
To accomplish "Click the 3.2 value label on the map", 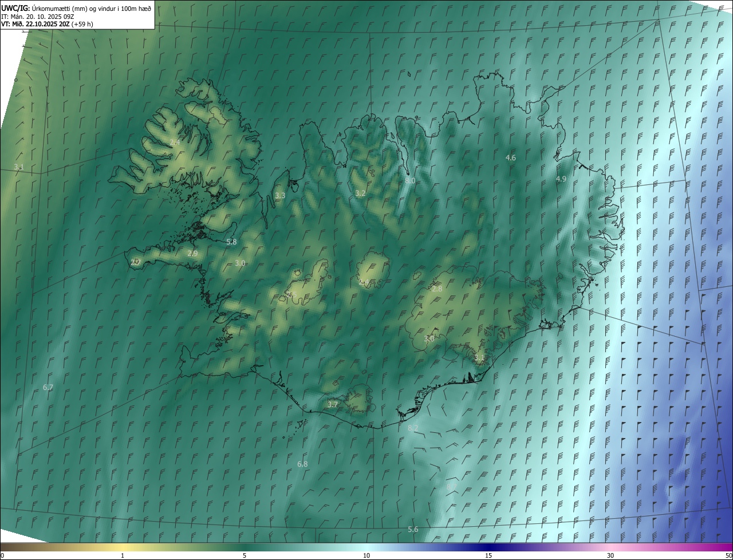I will click(360, 194).
